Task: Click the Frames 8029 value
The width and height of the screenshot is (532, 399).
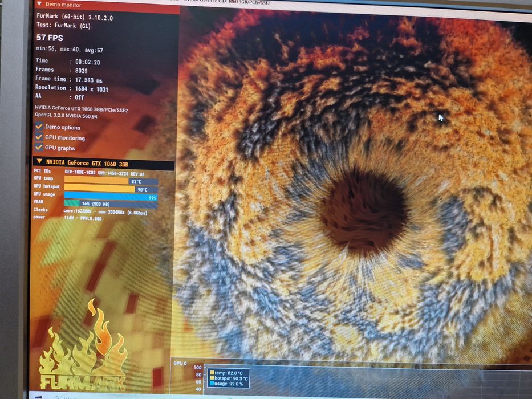Action: [81, 71]
